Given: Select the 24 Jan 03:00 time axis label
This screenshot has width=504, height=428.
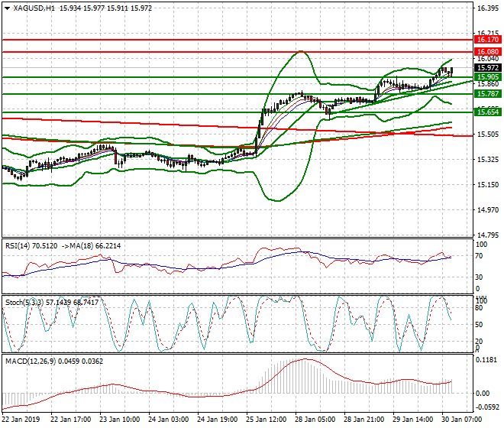Looking at the screenshot, I should (169, 420).
